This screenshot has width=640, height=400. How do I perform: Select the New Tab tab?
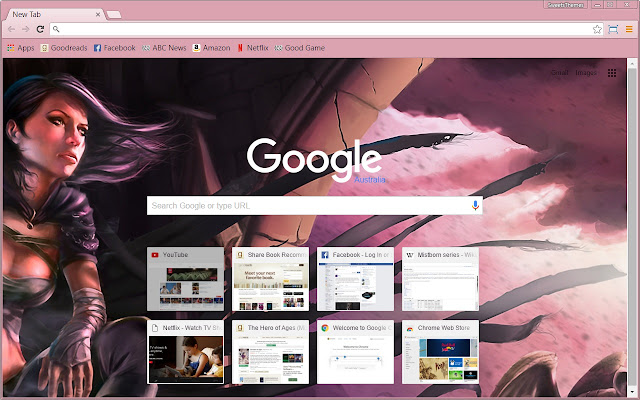53,14
